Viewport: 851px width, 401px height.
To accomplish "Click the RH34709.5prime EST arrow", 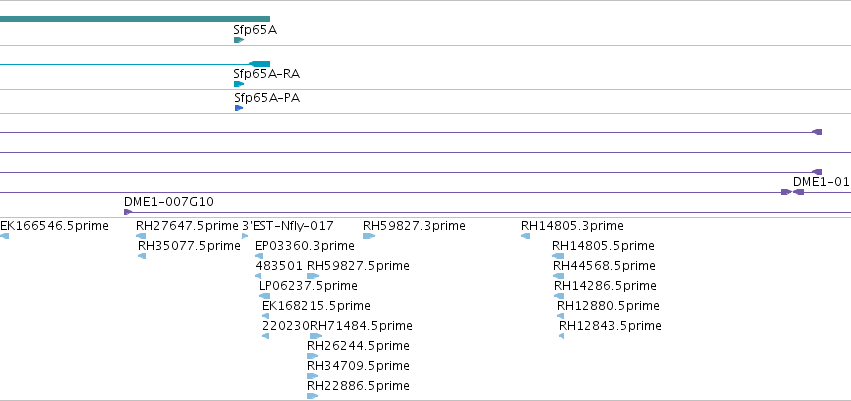I will click(313, 376).
